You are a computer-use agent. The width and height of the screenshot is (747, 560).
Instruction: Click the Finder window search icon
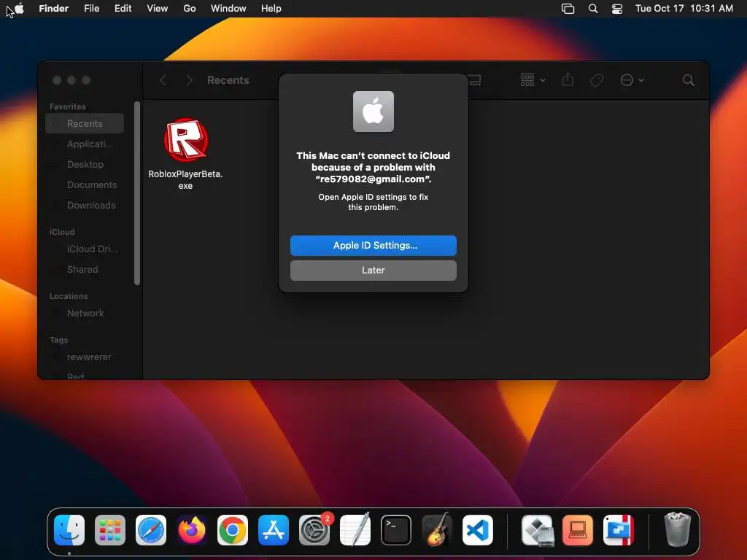pos(688,80)
